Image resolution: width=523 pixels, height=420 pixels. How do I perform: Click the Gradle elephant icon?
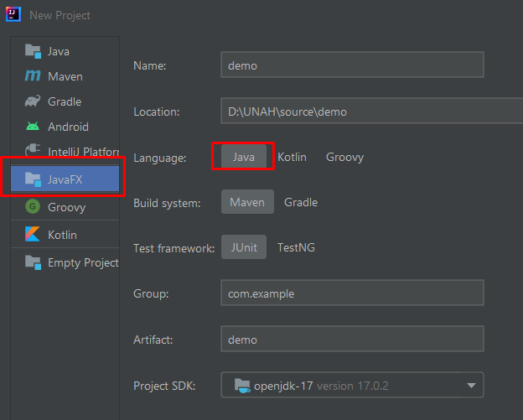(x=33, y=101)
